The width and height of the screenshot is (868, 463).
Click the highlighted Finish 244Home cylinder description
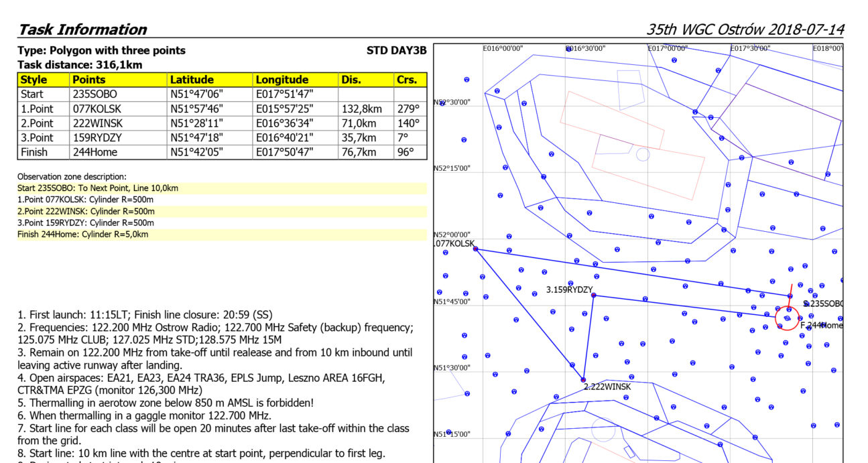pyautogui.click(x=83, y=234)
